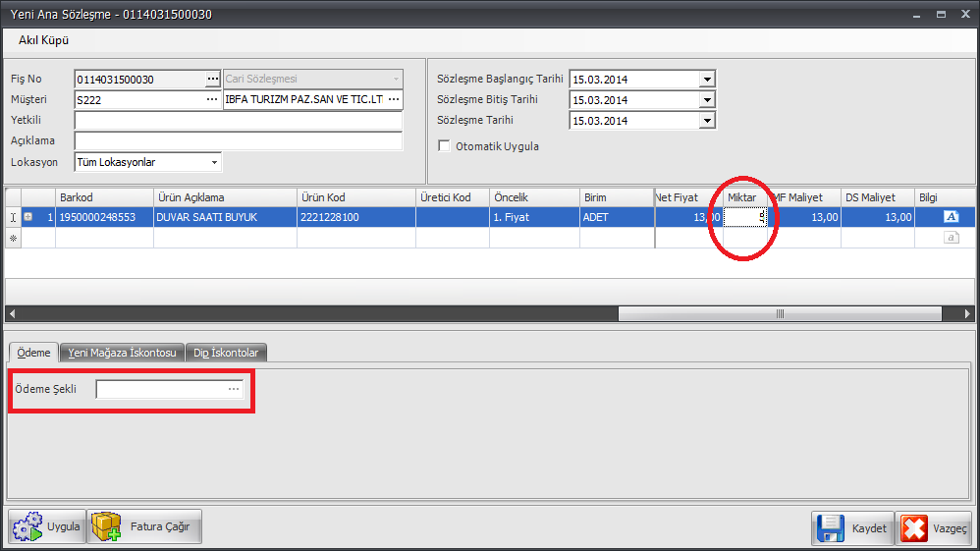Click the Kaydet floppy disk icon
Image resolution: width=980 pixels, height=551 pixels.
click(830, 528)
